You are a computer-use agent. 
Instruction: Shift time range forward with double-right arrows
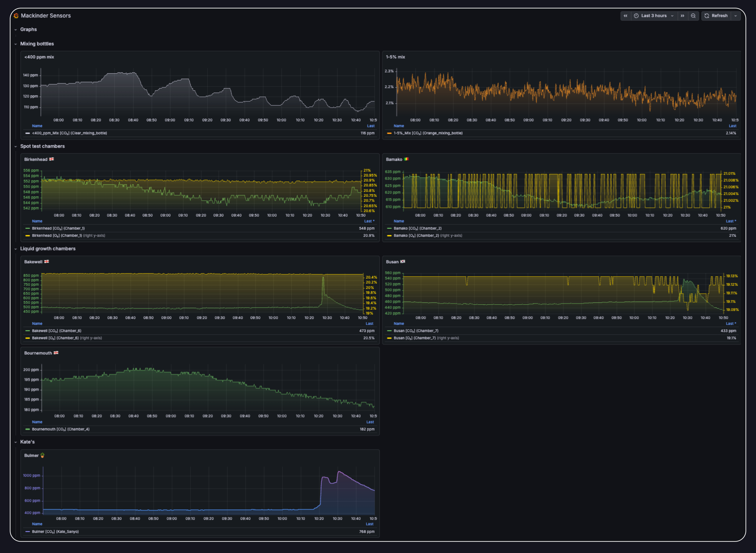pos(682,16)
